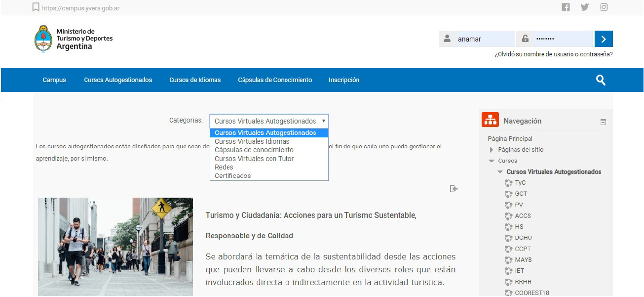Click the forgot username or password link

coord(554,54)
